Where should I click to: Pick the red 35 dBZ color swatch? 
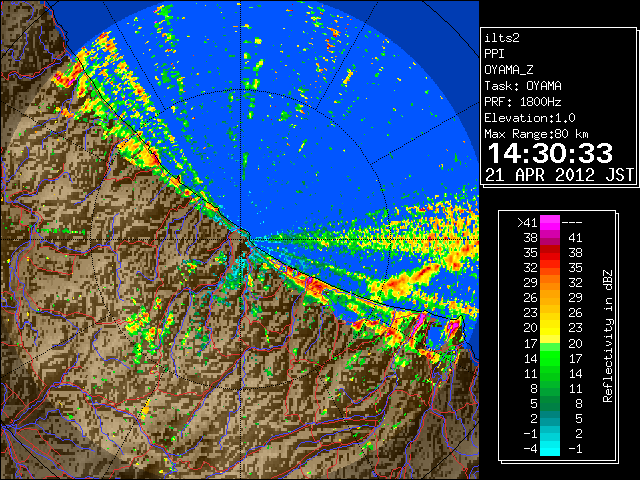(550, 253)
